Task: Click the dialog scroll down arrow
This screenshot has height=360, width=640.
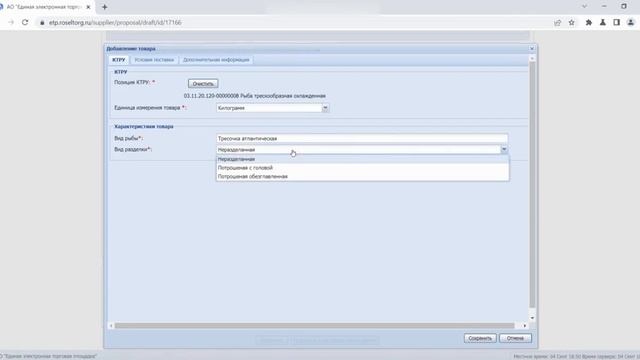Action: (532, 318)
